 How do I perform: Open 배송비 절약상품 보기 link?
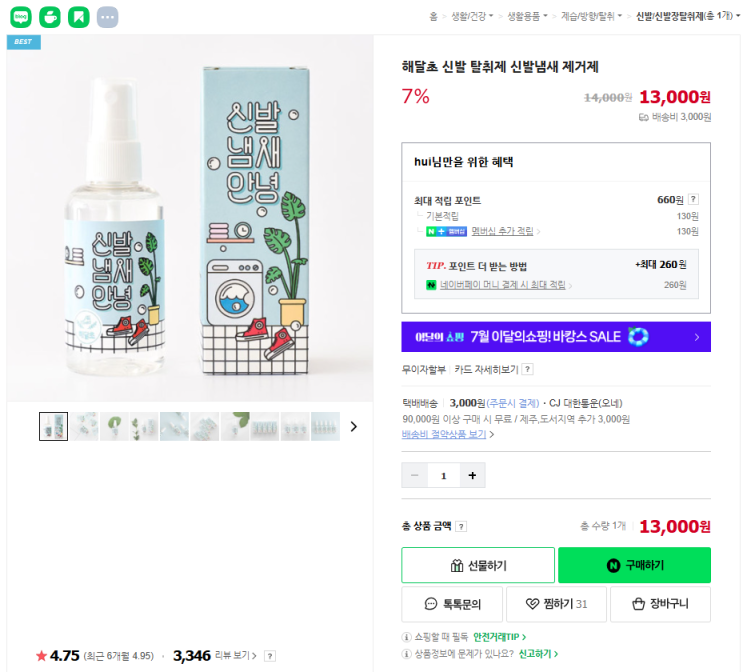point(447,435)
